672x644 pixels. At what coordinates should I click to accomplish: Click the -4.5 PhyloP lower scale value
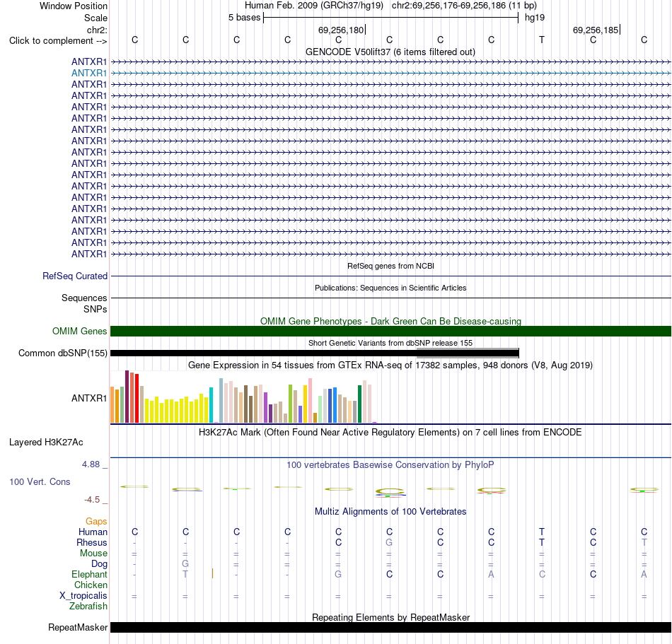click(x=92, y=500)
